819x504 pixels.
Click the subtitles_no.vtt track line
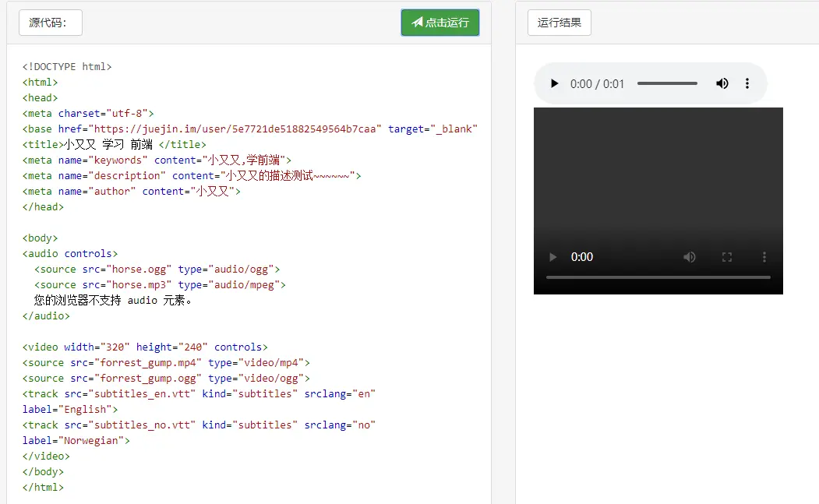(199, 425)
